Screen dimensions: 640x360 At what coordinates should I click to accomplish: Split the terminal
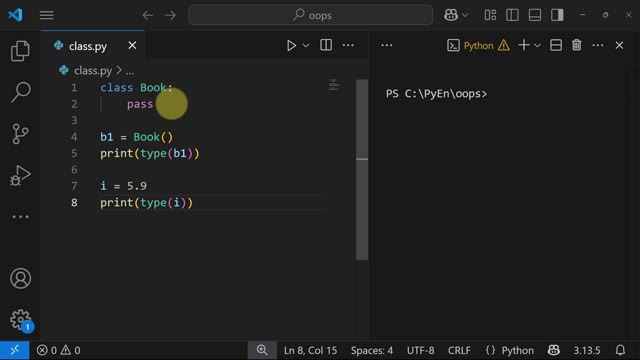pyautogui.click(x=556, y=45)
